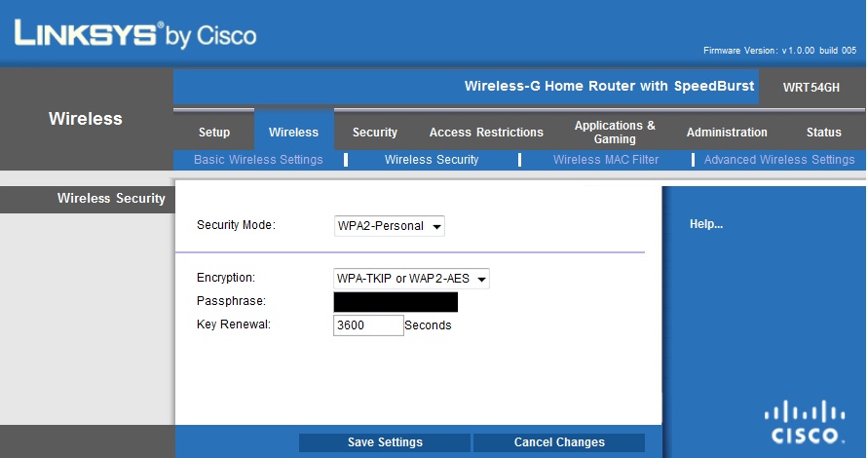Image resolution: width=868 pixels, height=458 pixels.
Task: Open the Setup tab
Action: coord(214,132)
